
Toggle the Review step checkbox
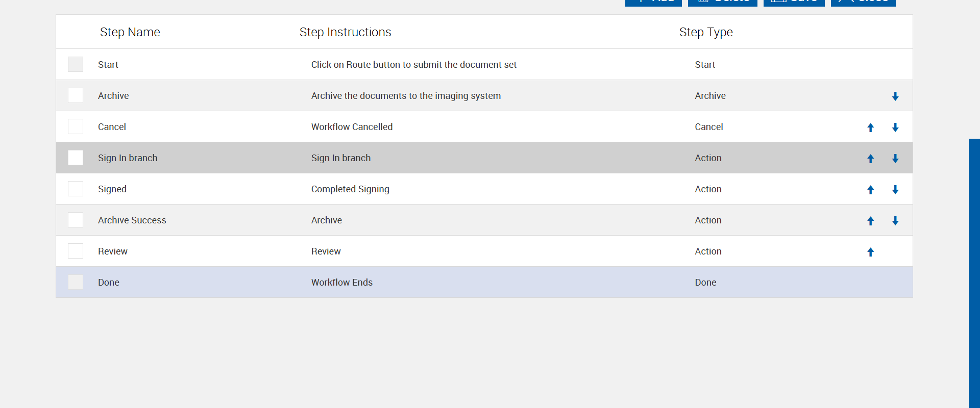(x=76, y=251)
